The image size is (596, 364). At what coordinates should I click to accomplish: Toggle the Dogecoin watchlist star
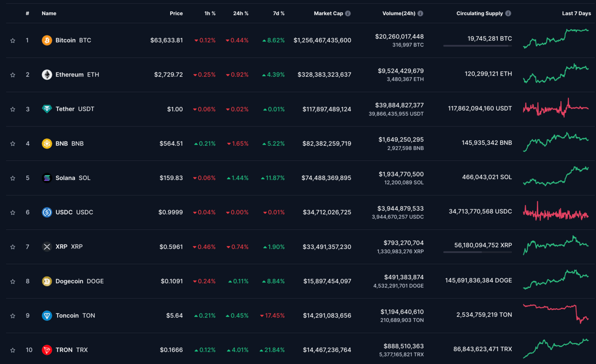(x=13, y=281)
